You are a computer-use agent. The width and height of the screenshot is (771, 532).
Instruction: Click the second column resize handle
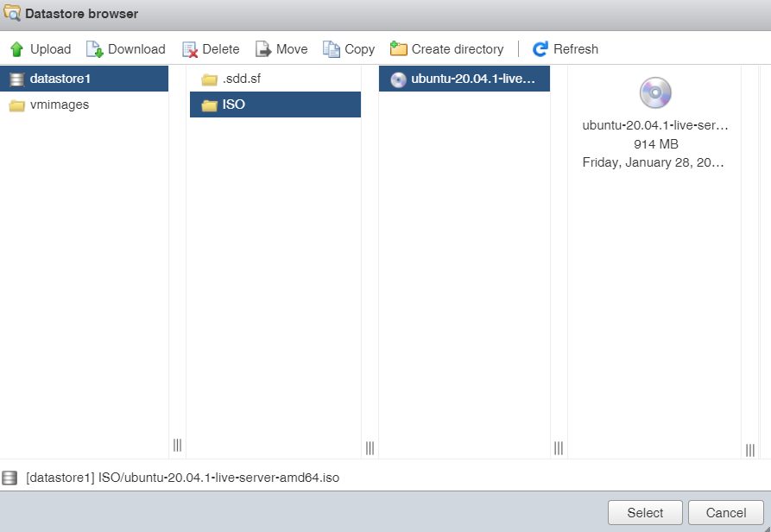pyautogui.click(x=370, y=447)
